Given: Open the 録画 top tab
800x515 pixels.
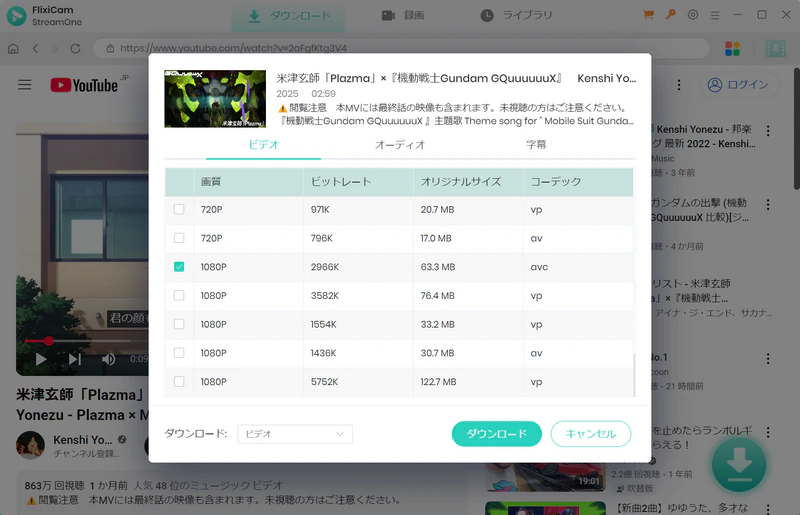Looking at the screenshot, I should (x=403, y=15).
